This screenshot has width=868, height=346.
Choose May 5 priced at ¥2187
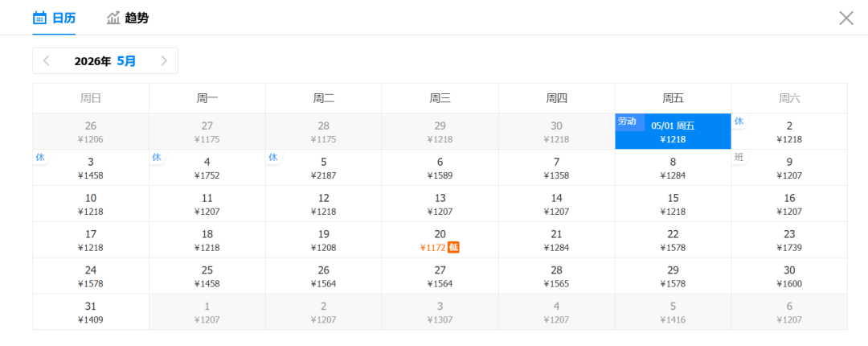tap(324, 167)
